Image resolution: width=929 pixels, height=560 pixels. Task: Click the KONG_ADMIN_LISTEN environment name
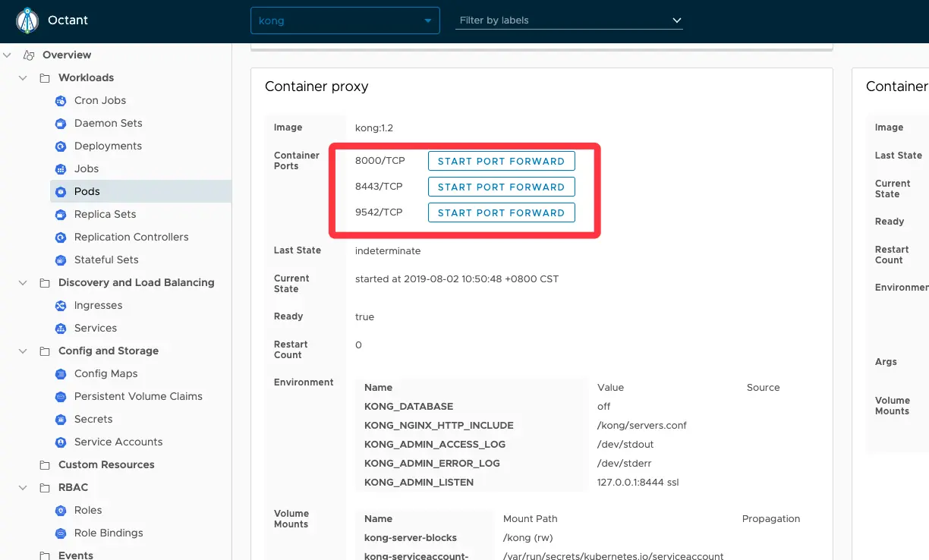point(419,482)
